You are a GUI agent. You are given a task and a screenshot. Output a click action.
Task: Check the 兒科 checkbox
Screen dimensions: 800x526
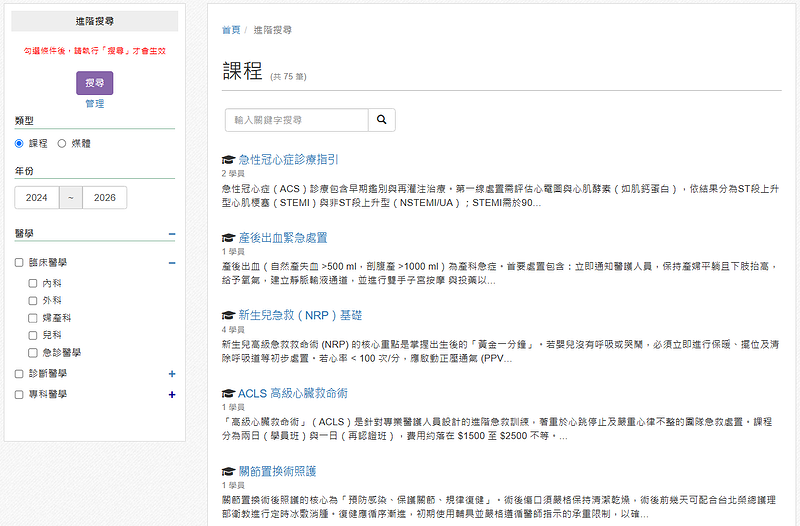[33, 335]
